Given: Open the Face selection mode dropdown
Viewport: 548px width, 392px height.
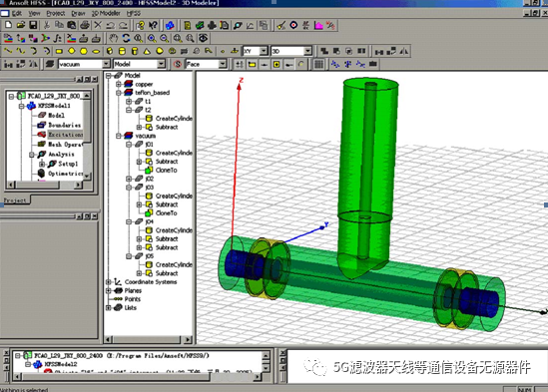Looking at the screenshot, I should (223, 64).
